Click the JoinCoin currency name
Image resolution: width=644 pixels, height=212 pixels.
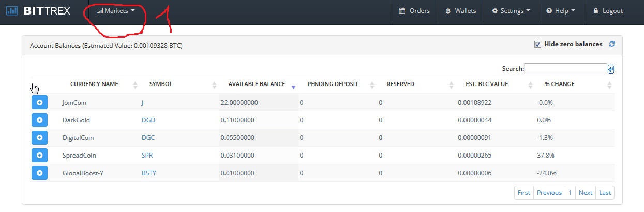76,103
